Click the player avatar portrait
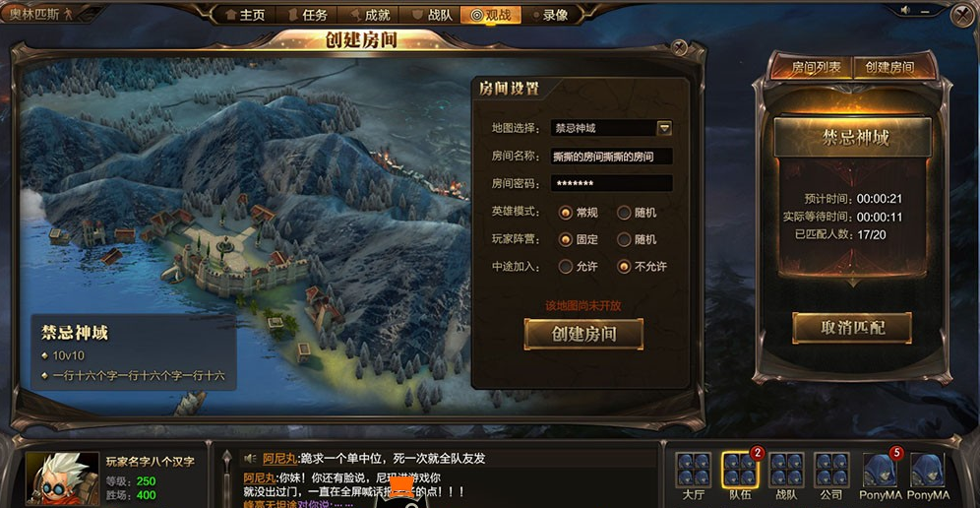Viewport: 980px width, 508px height. click(61, 477)
